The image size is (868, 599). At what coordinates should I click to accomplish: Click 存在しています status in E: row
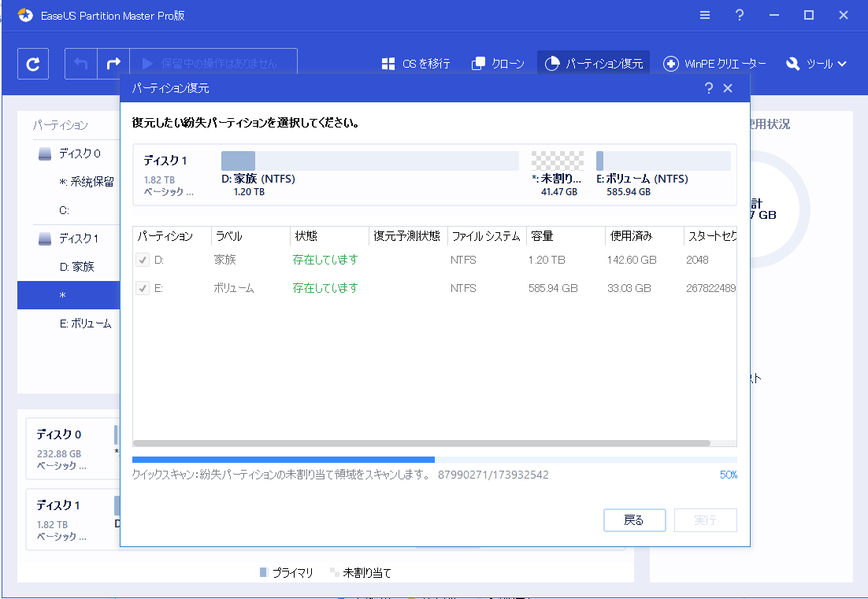pos(325,288)
